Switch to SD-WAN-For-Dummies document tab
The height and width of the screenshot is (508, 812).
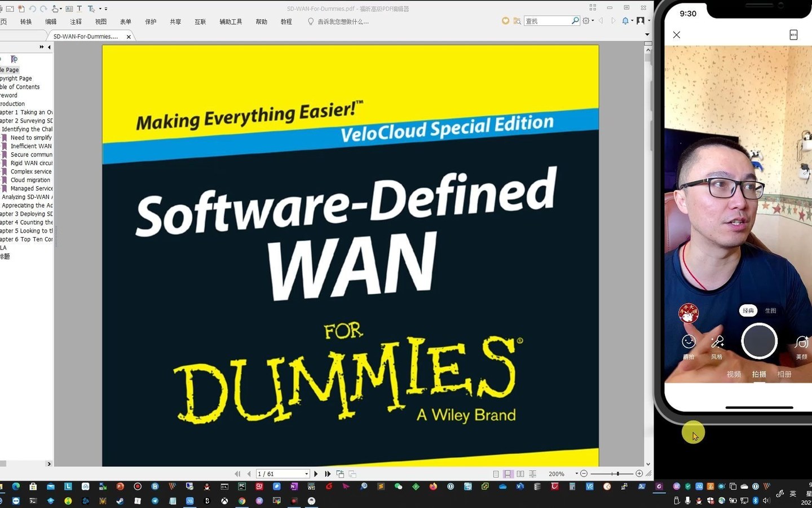[x=86, y=36]
